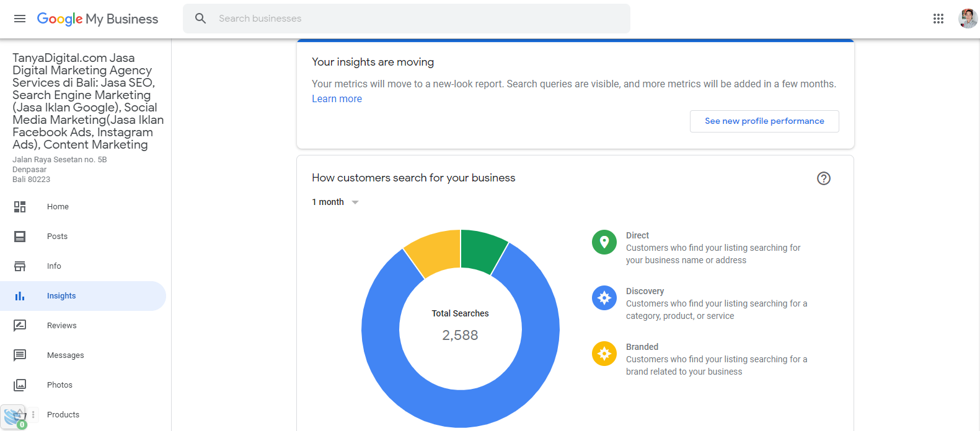This screenshot has height=431, width=980.
Task: Click the search magnifier icon
Action: (x=200, y=19)
